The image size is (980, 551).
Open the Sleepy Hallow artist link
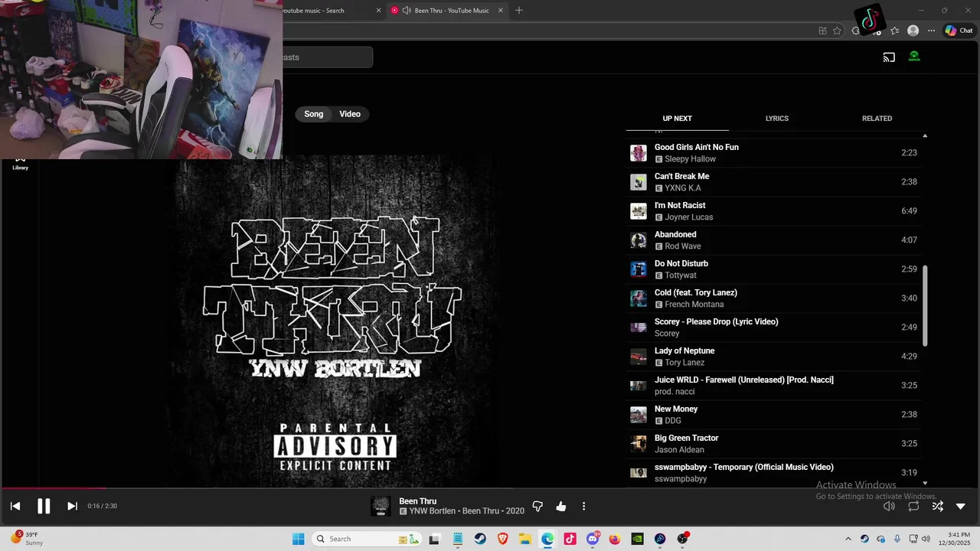click(x=690, y=159)
